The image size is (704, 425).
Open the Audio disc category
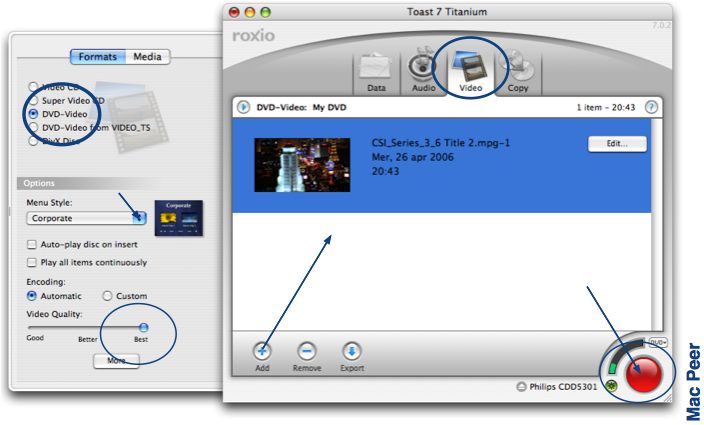pyautogui.click(x=423, y=73)
